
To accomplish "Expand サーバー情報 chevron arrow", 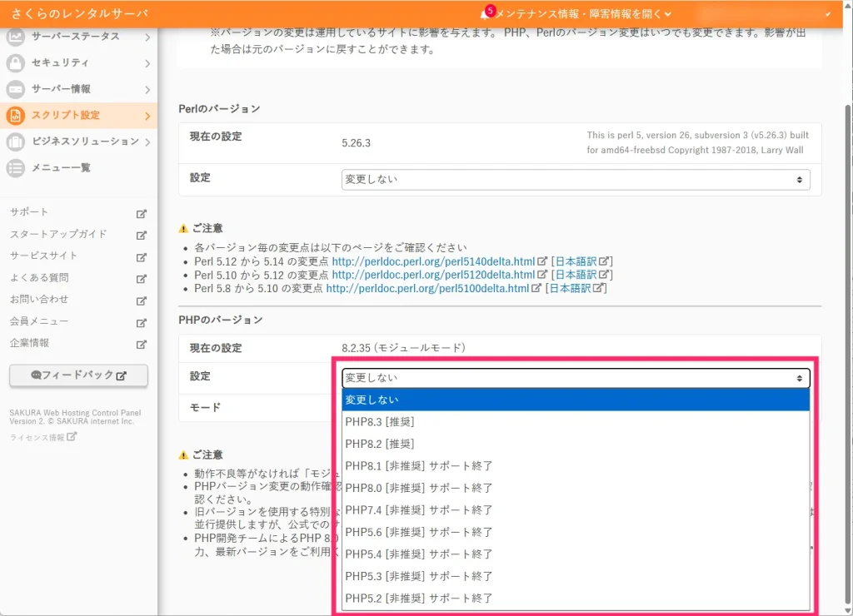I will (x=147, y=90).
